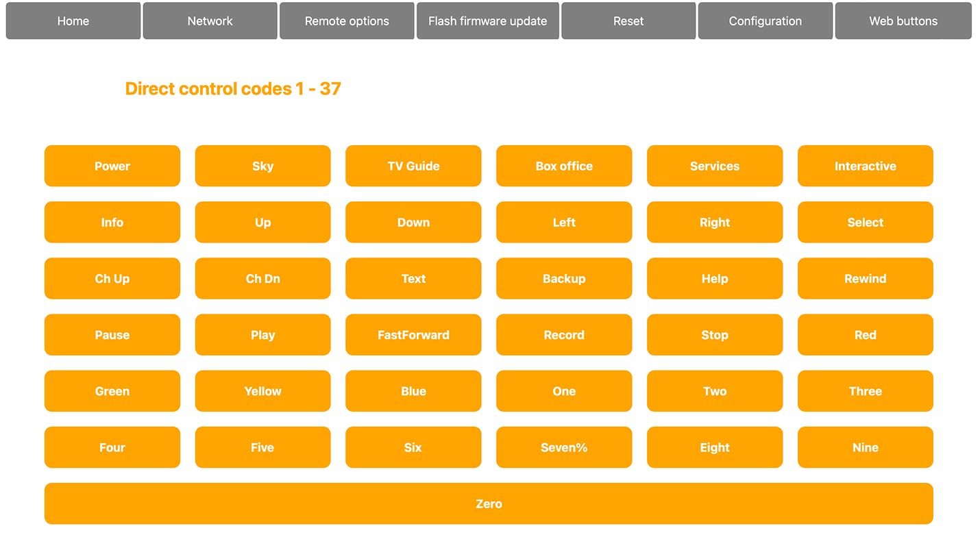Open the TV Guide

[x=413, y=166]
